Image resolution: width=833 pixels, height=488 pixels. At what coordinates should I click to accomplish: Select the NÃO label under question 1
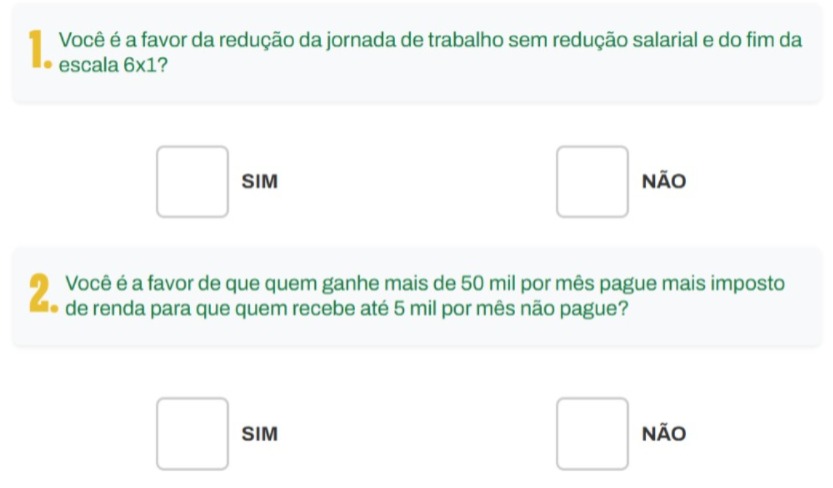(x=665, y=182)
